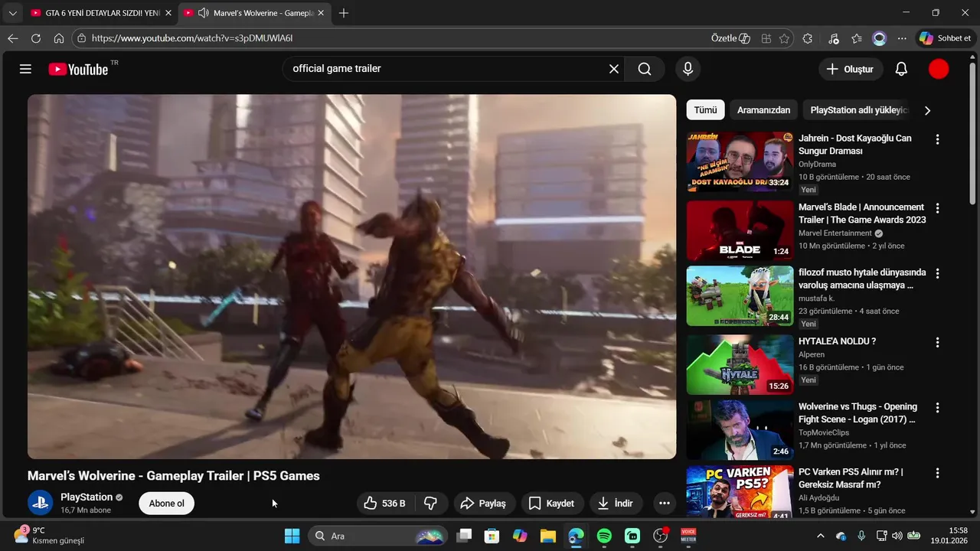Screen dimensions: 980x551
Task: Save video with Kaydet button
Action: click(x=552, y=503)
